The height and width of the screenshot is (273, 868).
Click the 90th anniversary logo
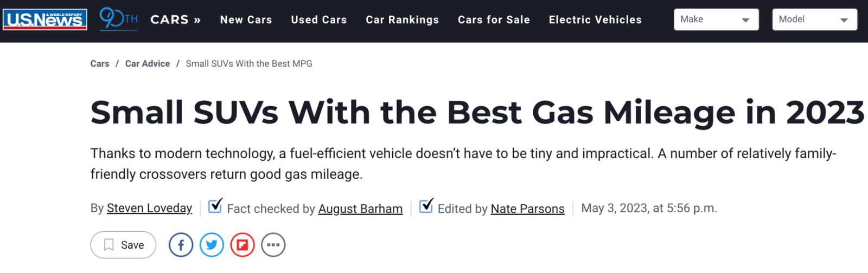118,19
